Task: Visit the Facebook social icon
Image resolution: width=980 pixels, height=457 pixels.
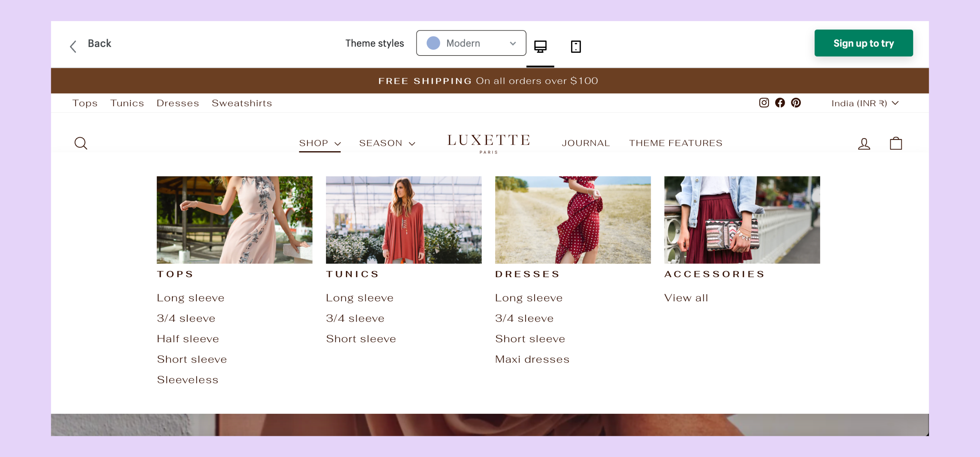Action: 780,103
